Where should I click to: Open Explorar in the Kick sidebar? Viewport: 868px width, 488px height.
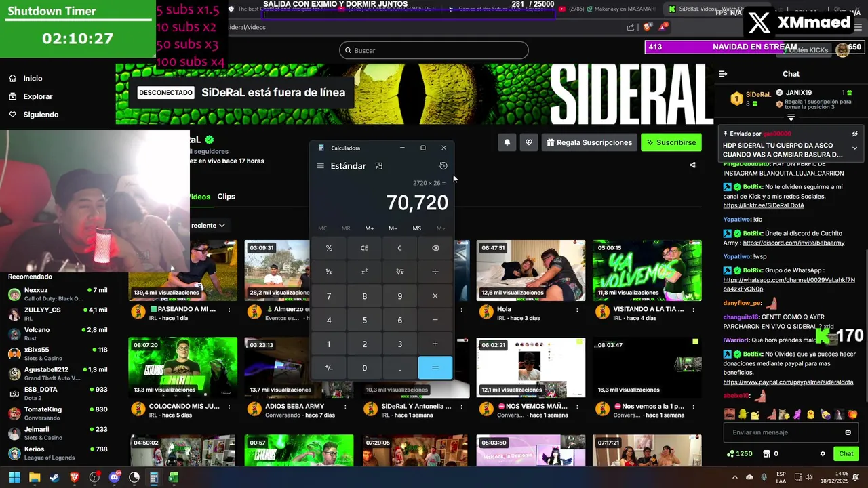point(31,96)
